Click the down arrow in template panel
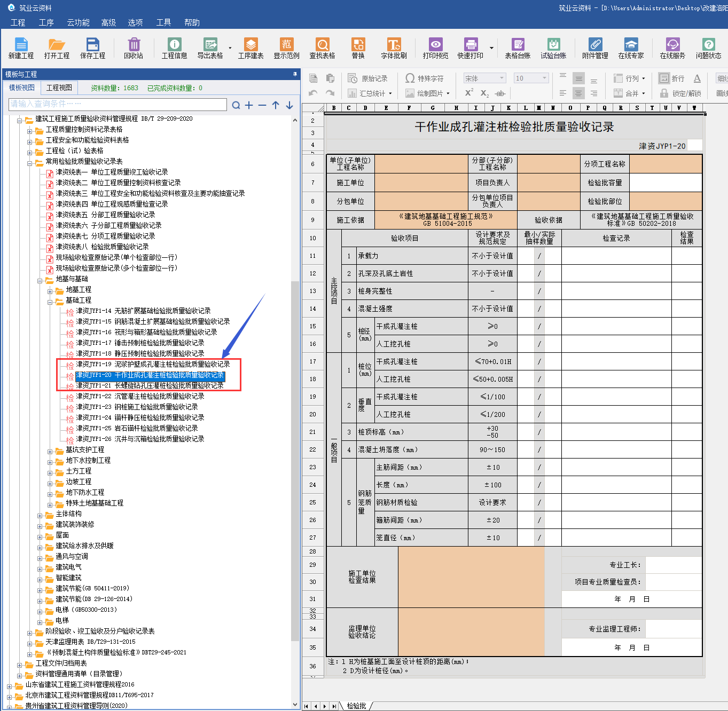The height and width of the screenshot is (711, 728). [289, 105]
